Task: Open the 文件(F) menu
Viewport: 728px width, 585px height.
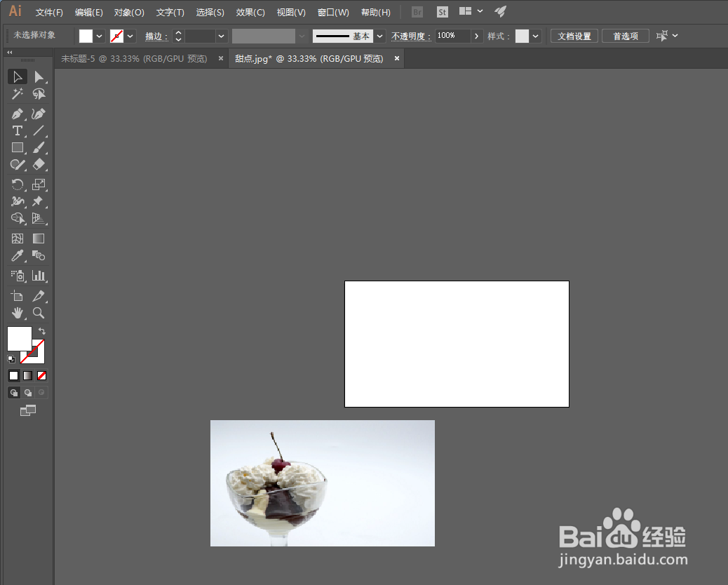Action: click(x=49, y=13)
